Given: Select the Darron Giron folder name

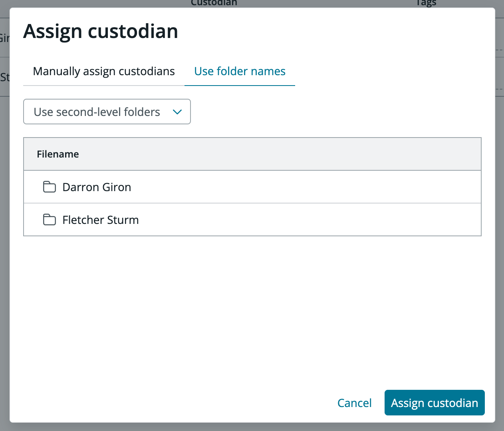Looking at the screenshot, I should (97, 187).
